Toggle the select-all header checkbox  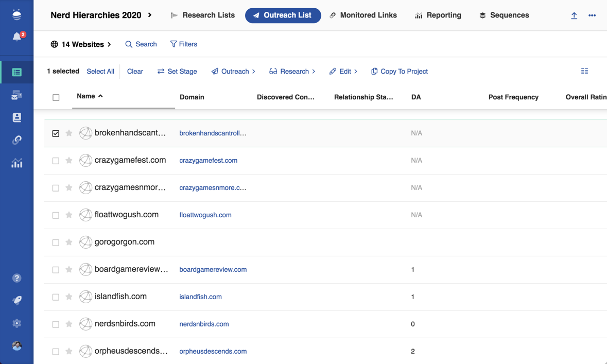coord(56,97)
